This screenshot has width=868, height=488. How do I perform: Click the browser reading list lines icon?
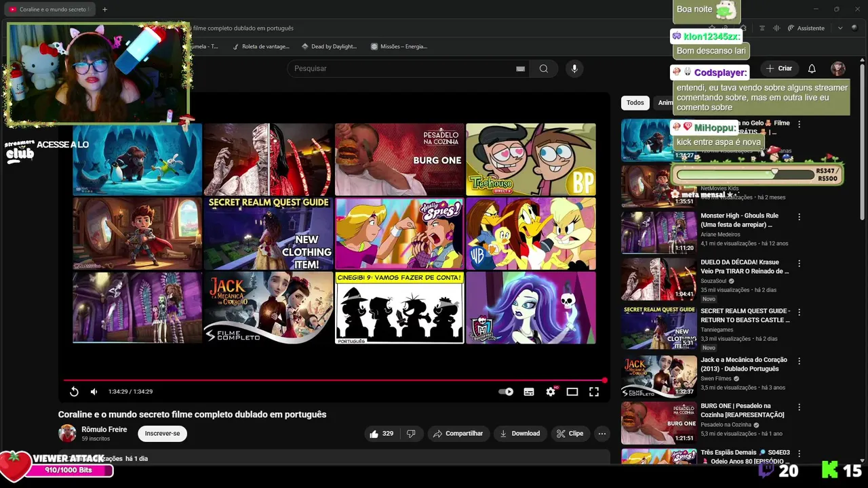click(x=762, y=28)
